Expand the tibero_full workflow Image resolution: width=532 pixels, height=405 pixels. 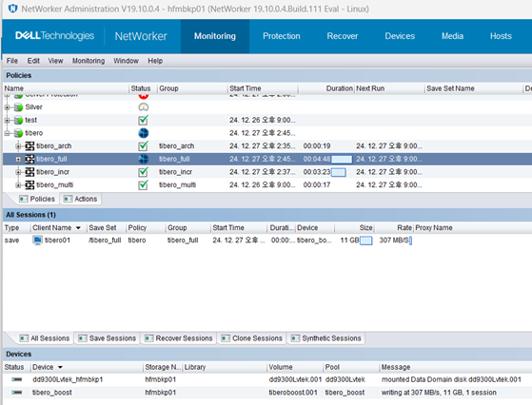(18, 160)
